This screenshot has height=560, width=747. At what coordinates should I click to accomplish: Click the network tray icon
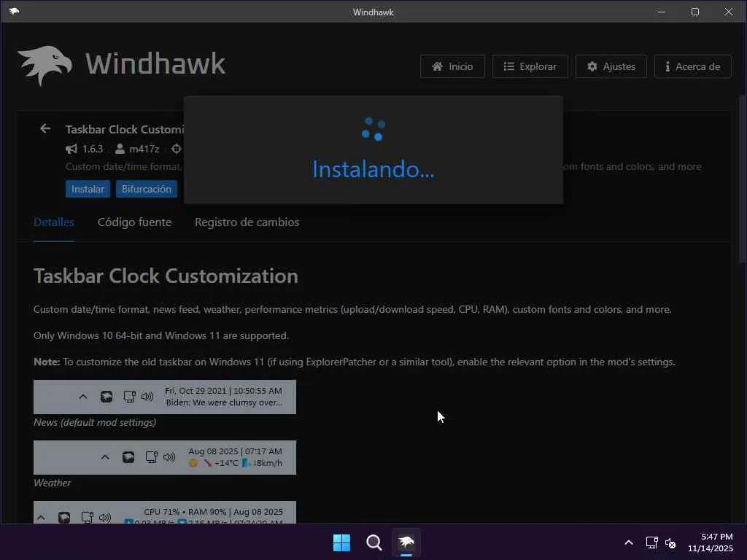[x=651, y=542]
